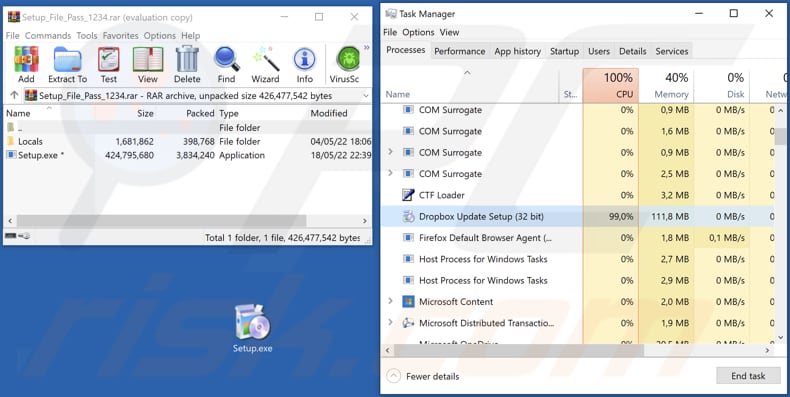The image size is (790, 397).
Task: Collapse with the Fewer details button
Action: [x=423, y=376]
